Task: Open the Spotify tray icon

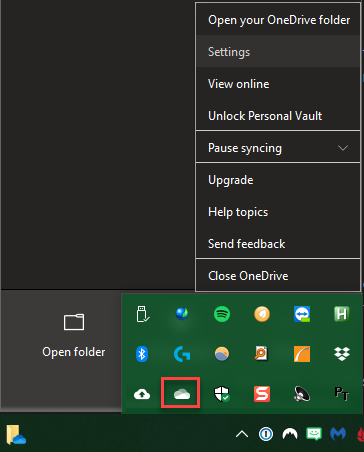Action: [222, 314]
